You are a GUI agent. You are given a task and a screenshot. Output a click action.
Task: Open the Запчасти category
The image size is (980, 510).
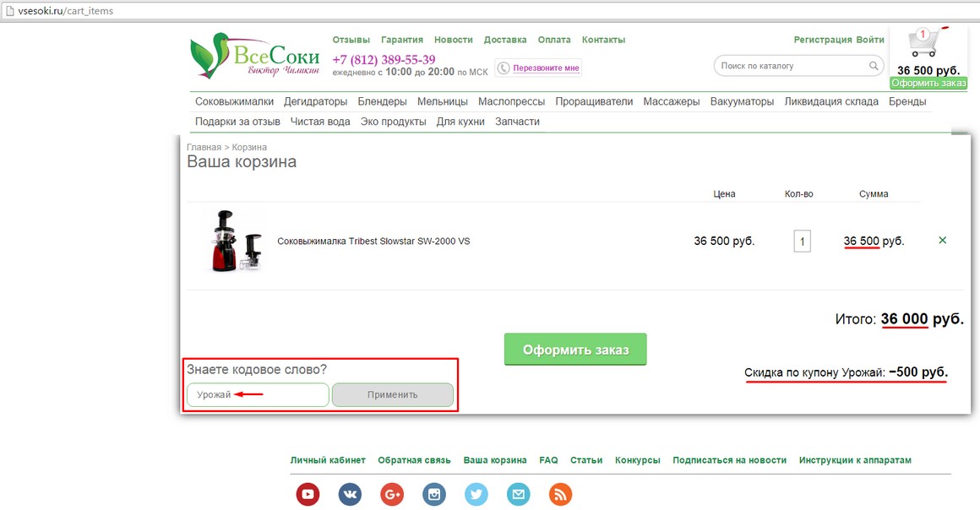tap(518, 122)
